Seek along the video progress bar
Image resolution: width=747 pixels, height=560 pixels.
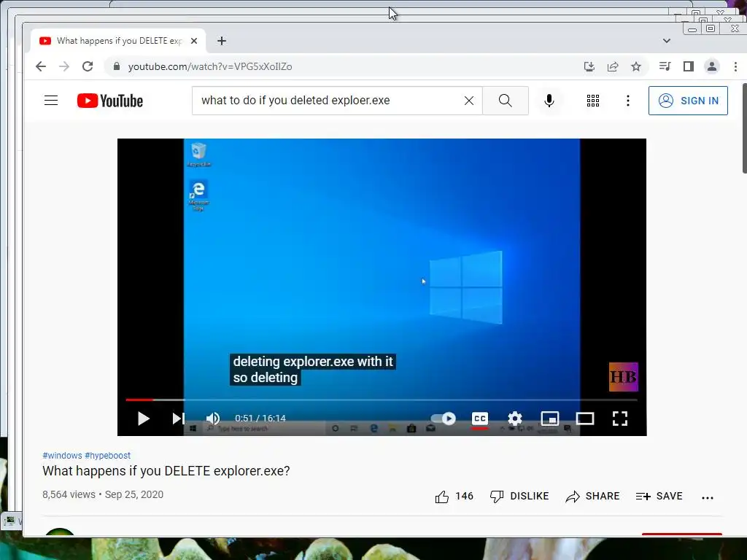(382, 400)
